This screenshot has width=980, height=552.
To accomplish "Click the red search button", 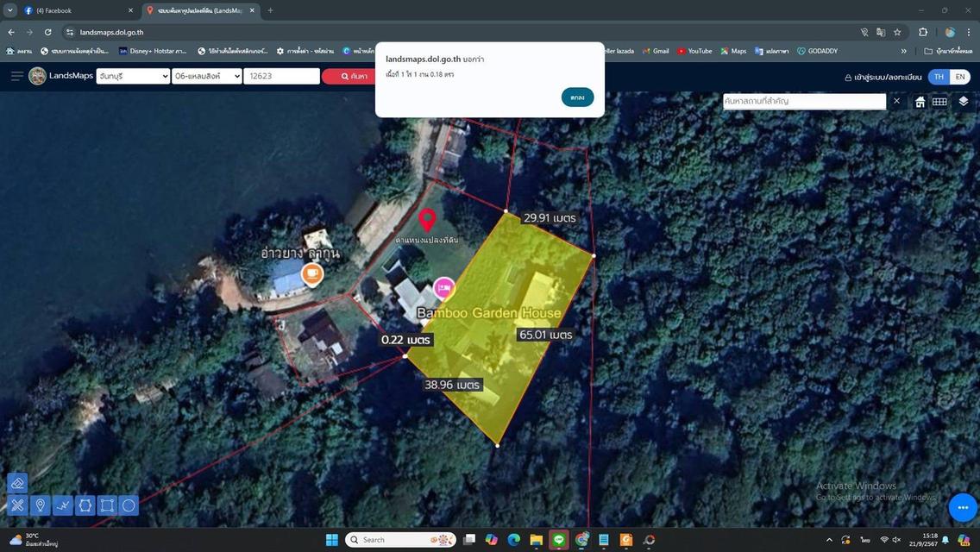I will pos(354,76).
